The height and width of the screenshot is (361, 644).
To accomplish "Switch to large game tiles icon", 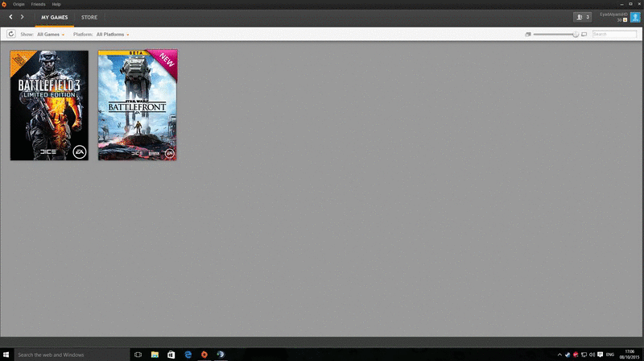I will pyautogui.click(x=584, y=34).
